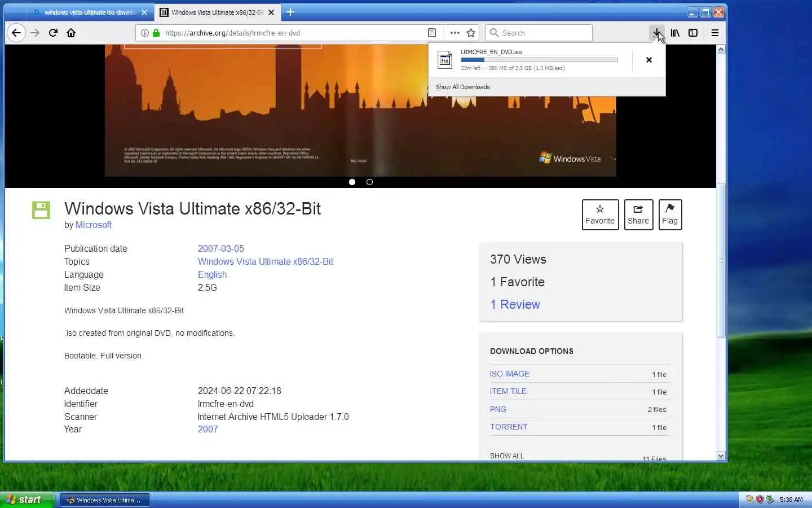The height and width of the screenshot is (508, 812).
Task: Click the red shield security tray icon
Action: [760, 500]
